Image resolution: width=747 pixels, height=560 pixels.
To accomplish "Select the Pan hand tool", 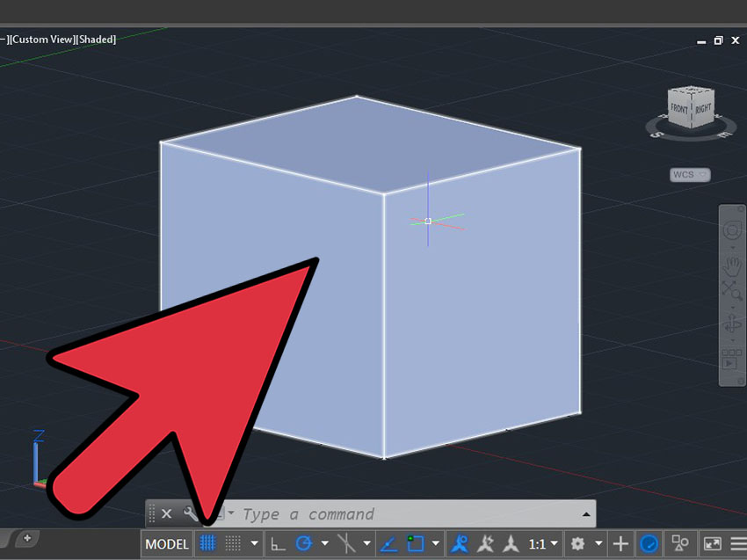I will [732, 266].
